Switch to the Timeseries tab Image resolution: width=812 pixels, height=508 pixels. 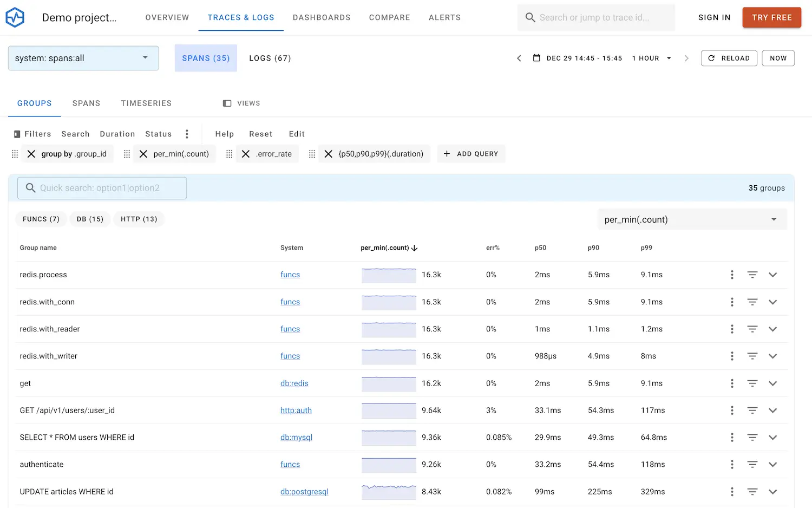[x=146, y=103]
